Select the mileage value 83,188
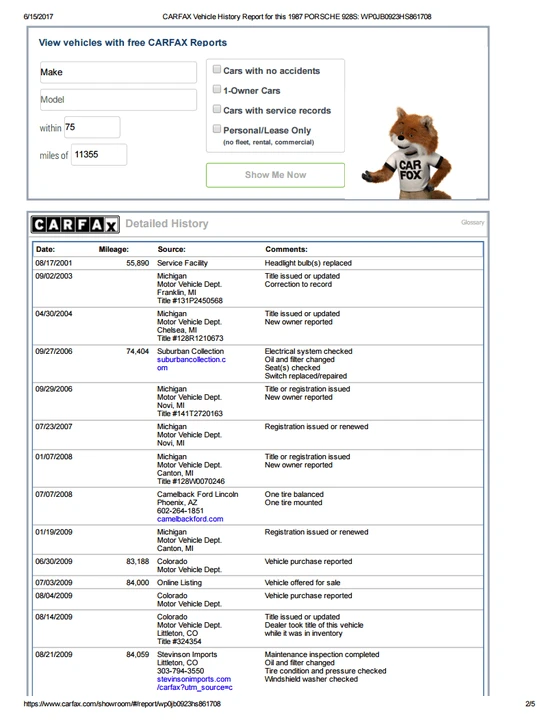Image resolution: width=557 pixels, height=720 pixels. click(138, 562)
